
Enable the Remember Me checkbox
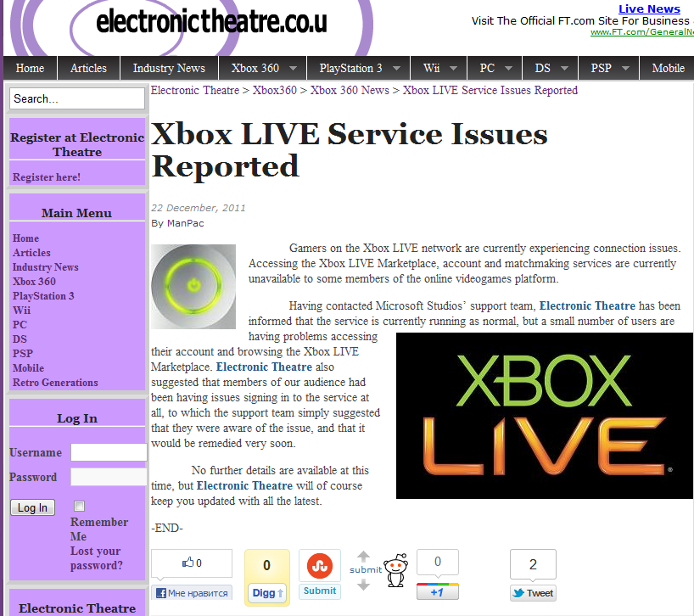pyautogui.click(x=80, y=507)
